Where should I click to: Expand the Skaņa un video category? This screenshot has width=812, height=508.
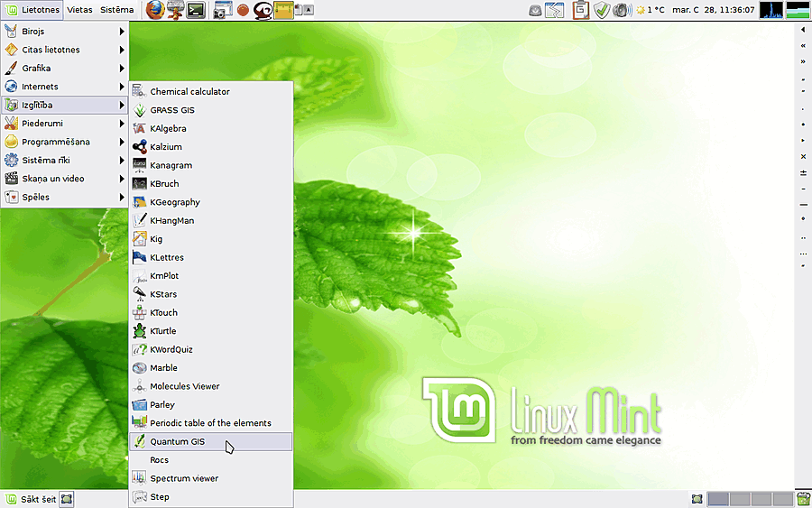65,179
